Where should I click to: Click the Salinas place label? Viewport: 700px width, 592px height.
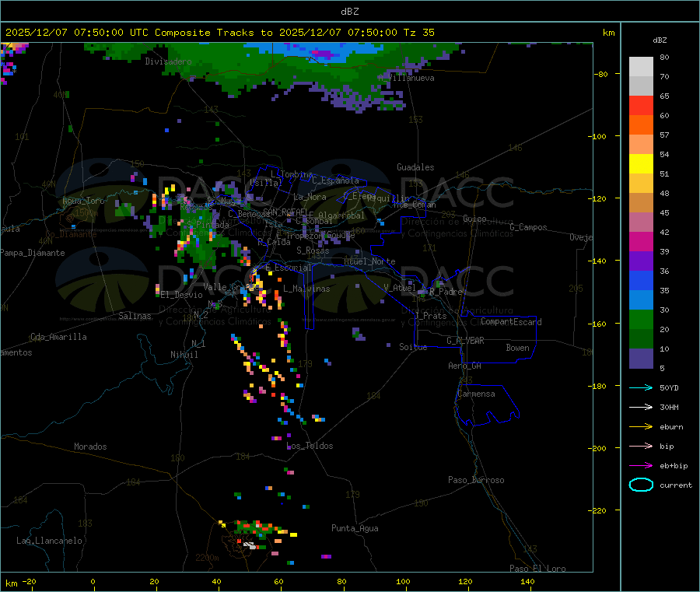point(135,316)
